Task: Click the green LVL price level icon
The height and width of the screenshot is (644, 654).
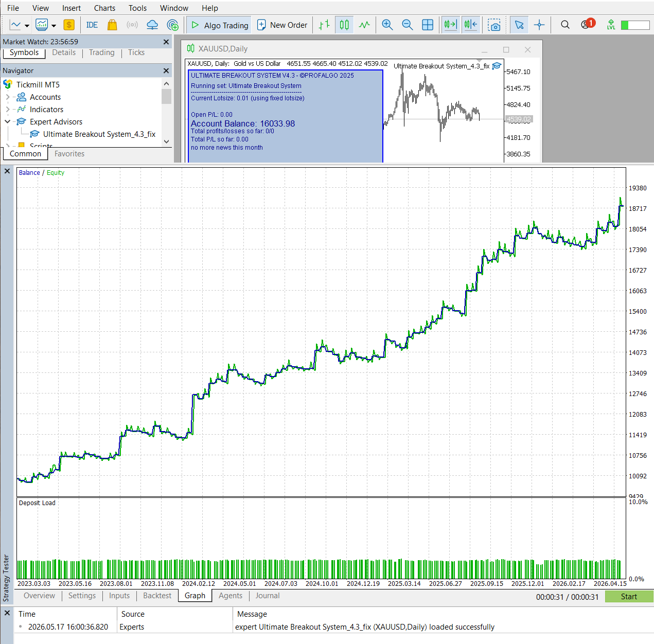Action: coord(611,25)
